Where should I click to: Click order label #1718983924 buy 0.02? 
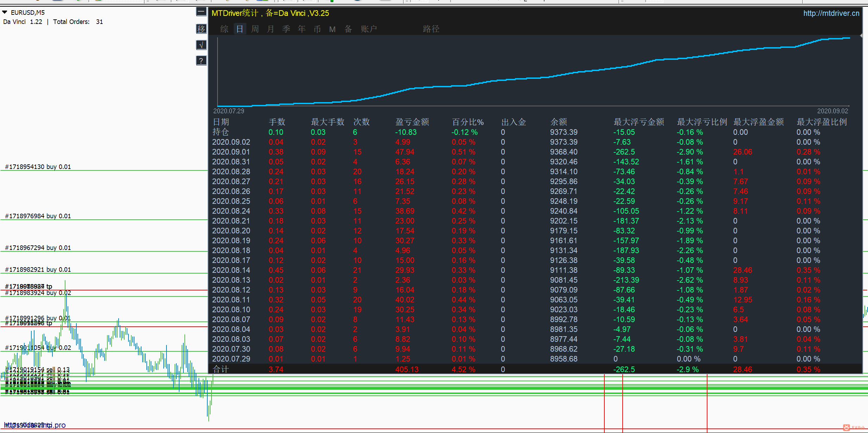pos(38,293)
